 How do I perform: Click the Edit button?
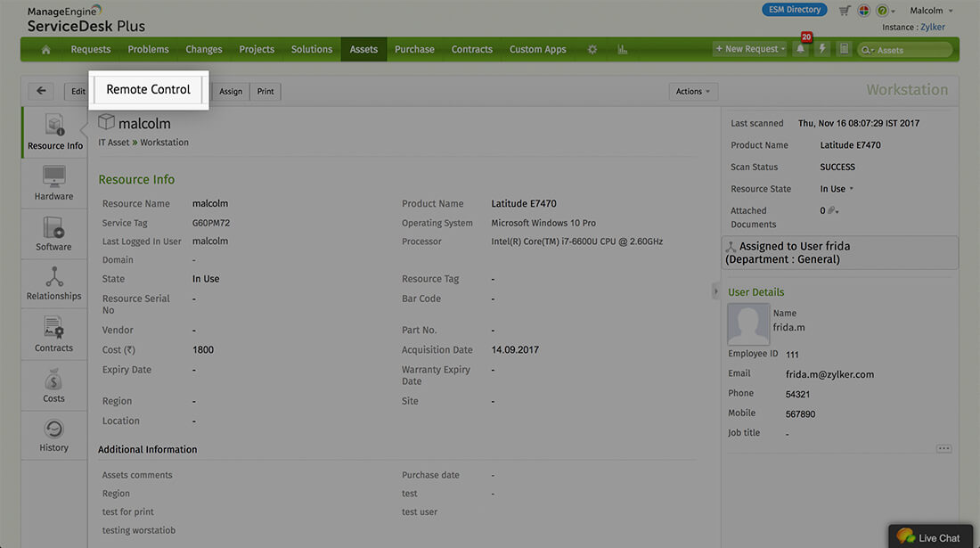click(77, 91)
